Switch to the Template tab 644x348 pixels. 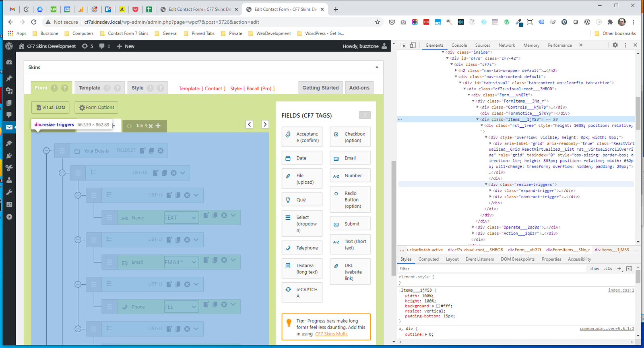point(90,88)
